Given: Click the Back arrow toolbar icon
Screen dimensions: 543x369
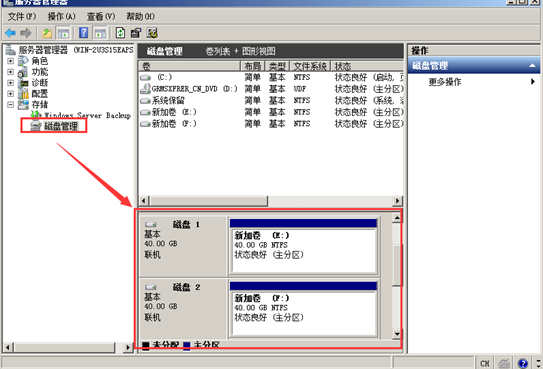Looking at the screenshot, I should (10, 33).
